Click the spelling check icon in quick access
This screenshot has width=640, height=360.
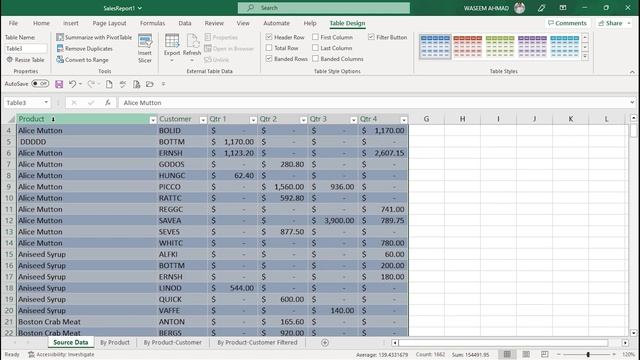pos(123,84)
